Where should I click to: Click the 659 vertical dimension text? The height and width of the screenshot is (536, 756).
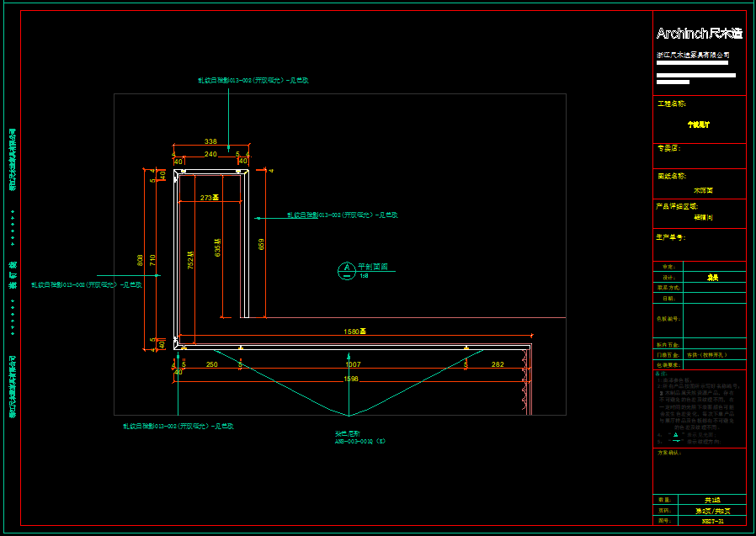click(x=261, y=245)
